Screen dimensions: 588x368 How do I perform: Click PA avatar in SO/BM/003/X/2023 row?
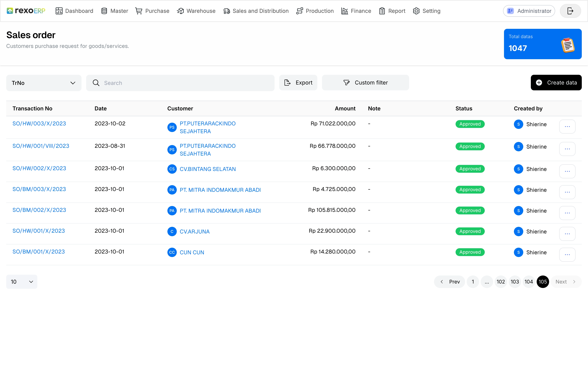point(172,190)
